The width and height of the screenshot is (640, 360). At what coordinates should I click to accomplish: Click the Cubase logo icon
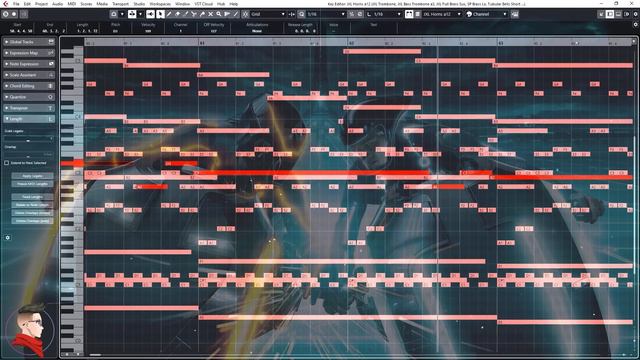(5, 4)
